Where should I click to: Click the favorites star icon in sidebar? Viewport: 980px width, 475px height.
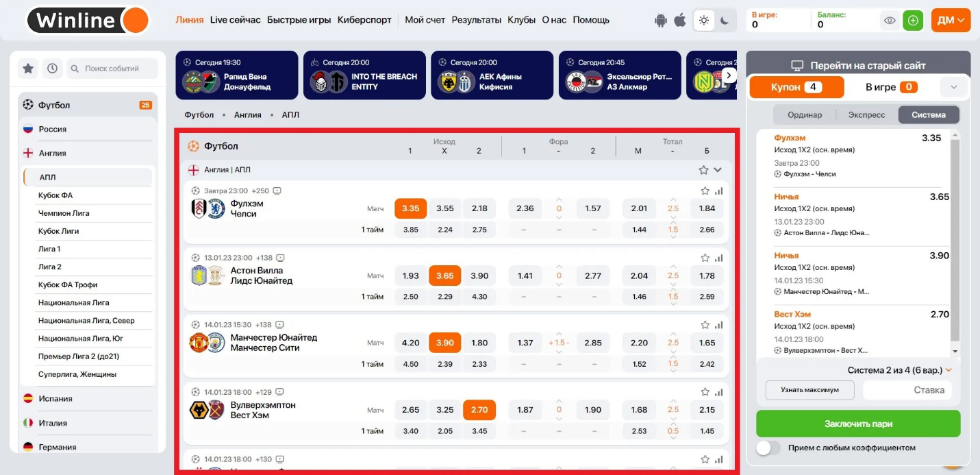28,69
